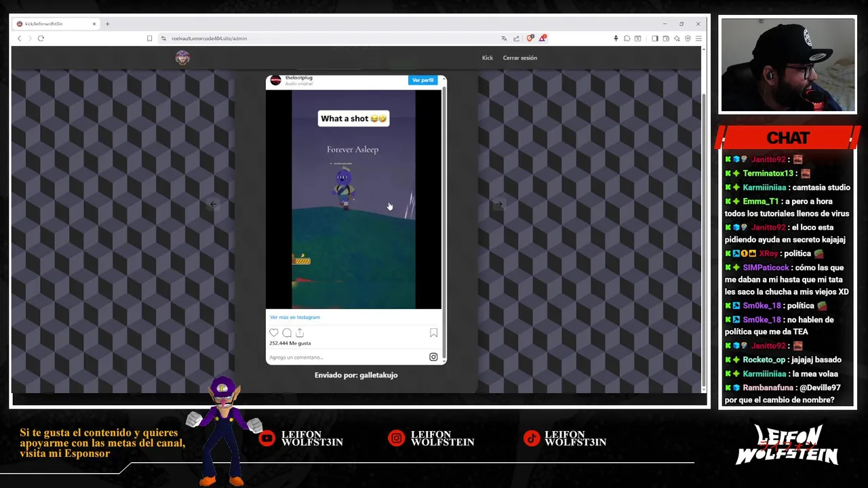Click the CHAT panel header
Viewport: 868px width, 488px height.
pos(788,138)
